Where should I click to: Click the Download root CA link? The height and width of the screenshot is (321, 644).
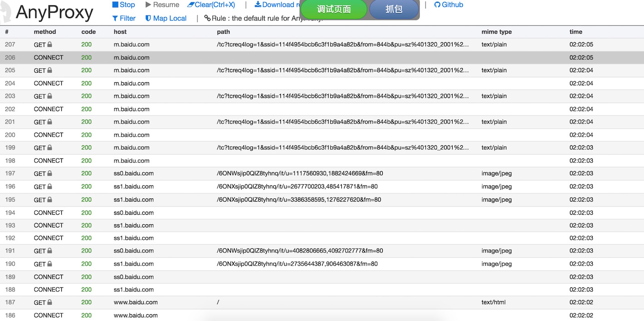(x=277, y=5)
